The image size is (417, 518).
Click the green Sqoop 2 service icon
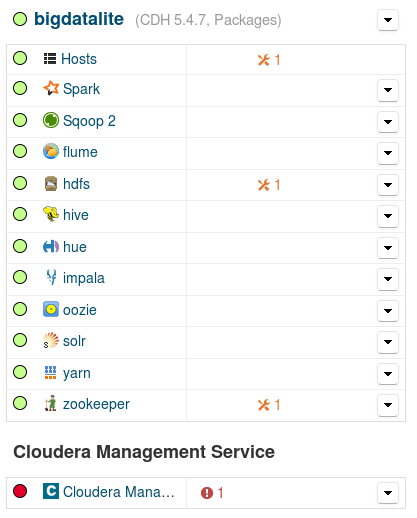tap(51, 120)
